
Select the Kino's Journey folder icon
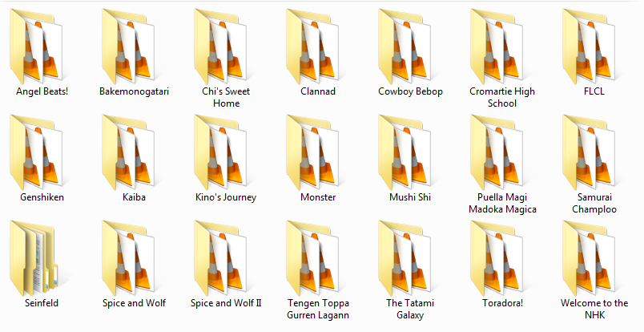[220, 152]
